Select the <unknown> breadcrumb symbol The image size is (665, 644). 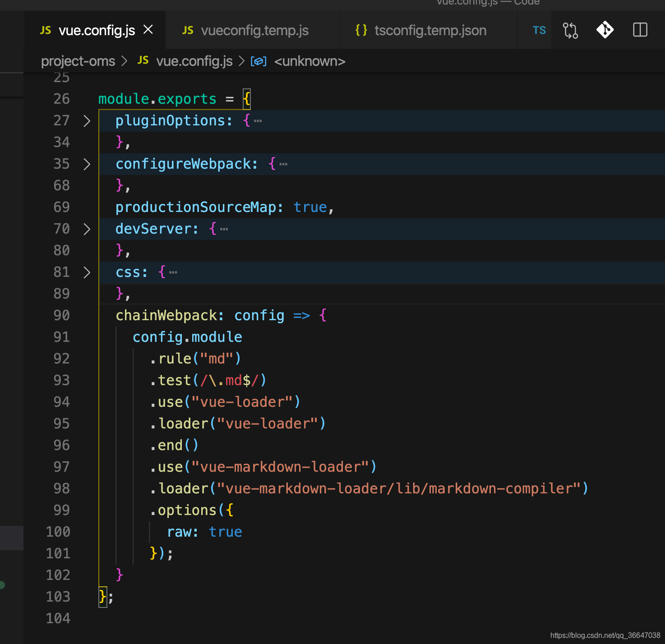tap(310, 61)
